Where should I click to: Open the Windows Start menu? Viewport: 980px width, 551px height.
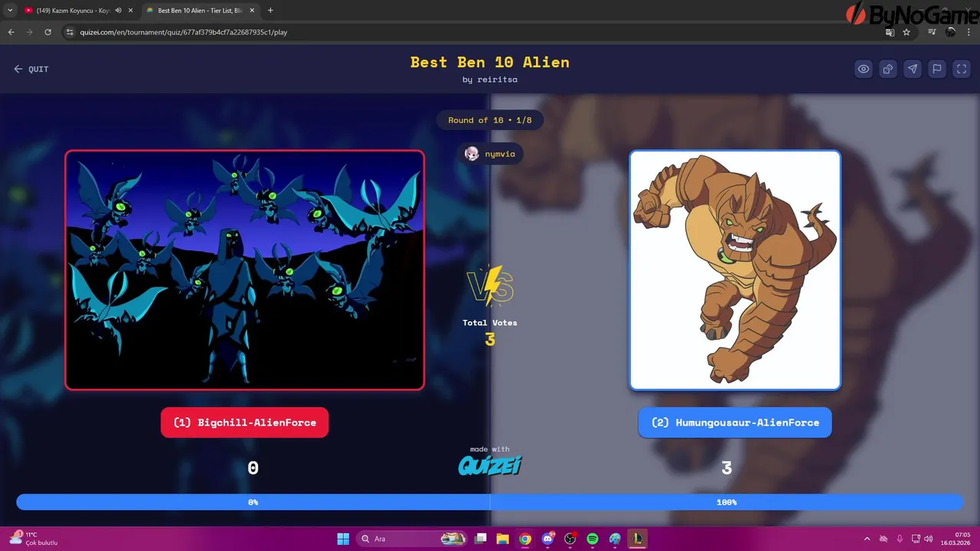343,539
